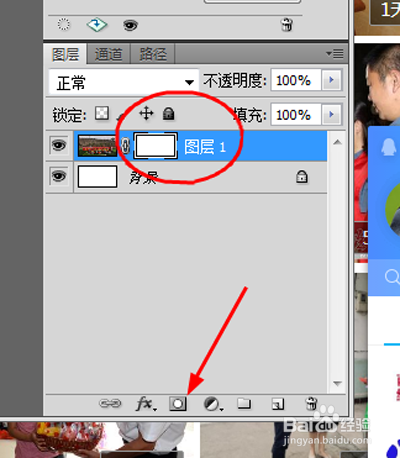400x458 pixels.
Task: Create new fill or adjustment layer
Action: (x=213, y=404)
